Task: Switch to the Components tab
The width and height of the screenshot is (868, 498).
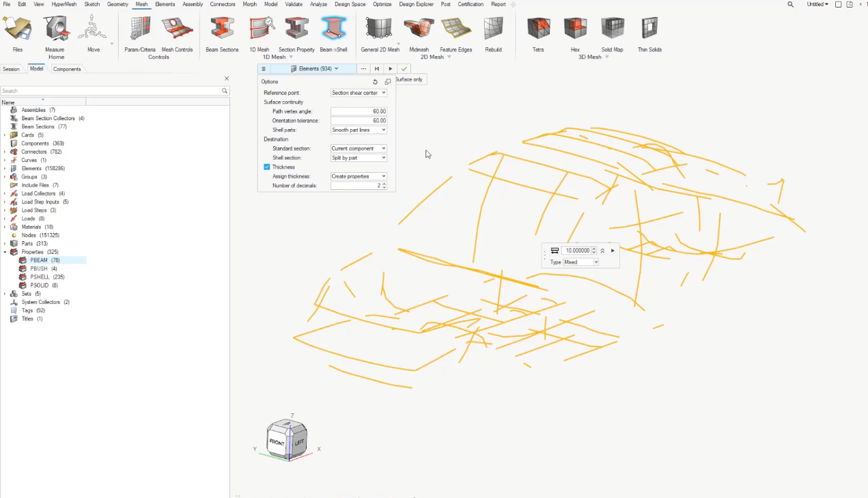Action: click(x=67, y=69)
